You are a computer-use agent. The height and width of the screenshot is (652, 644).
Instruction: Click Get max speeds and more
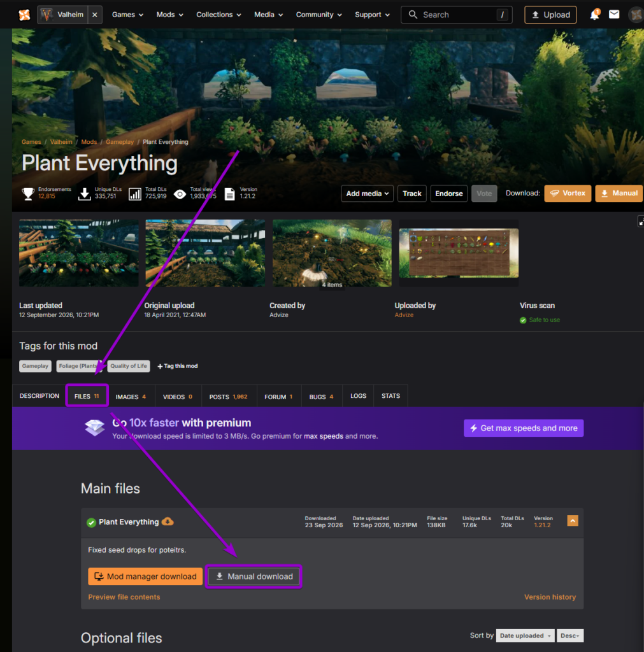524,429
